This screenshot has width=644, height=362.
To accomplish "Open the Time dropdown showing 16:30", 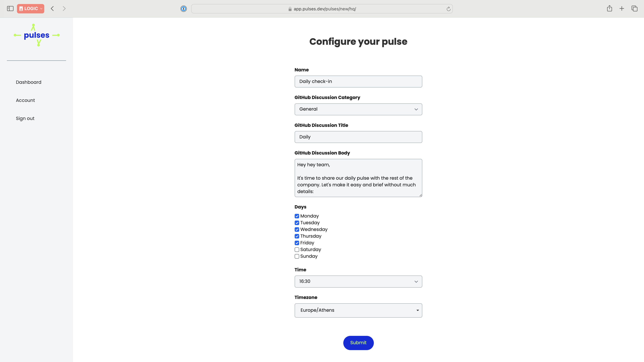I will click(x=358, y=281).
